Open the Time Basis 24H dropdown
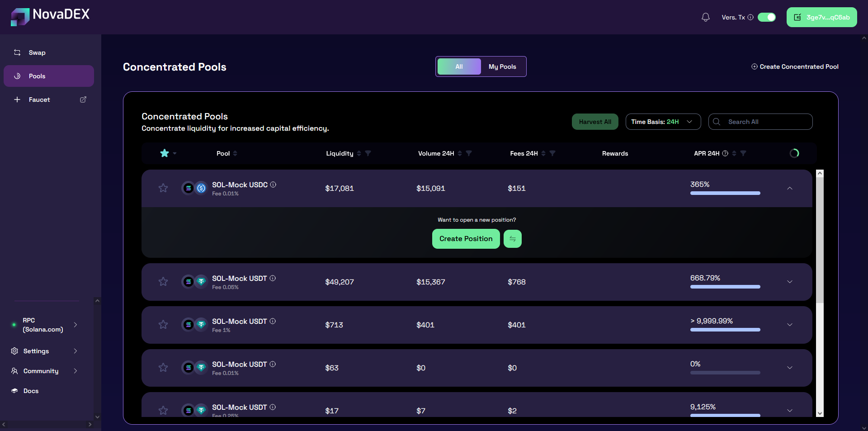The width and height of the screenshot is (868, 431). tap(663, 122)
